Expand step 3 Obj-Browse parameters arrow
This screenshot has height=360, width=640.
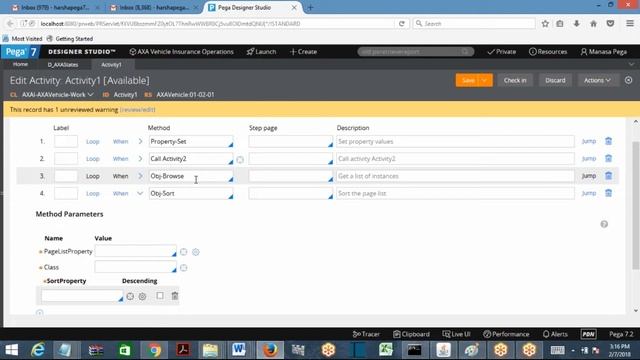click(140, 176)
